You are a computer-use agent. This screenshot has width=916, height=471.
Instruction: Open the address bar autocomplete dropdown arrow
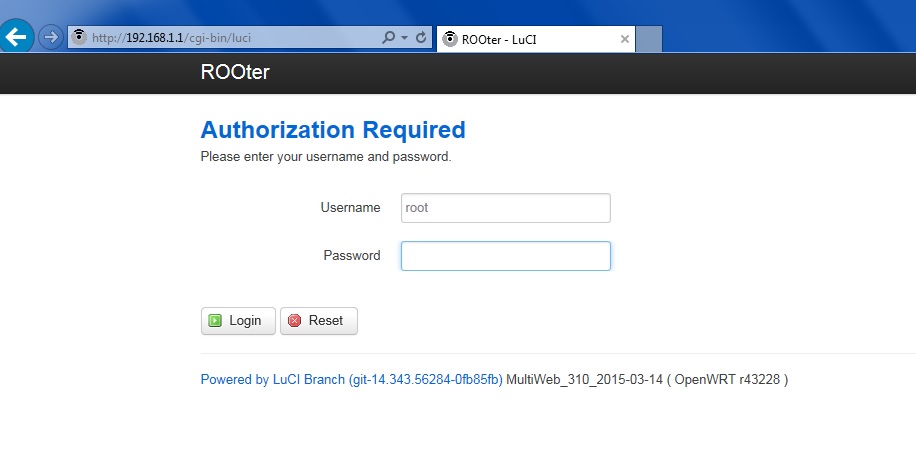[404, 37]
